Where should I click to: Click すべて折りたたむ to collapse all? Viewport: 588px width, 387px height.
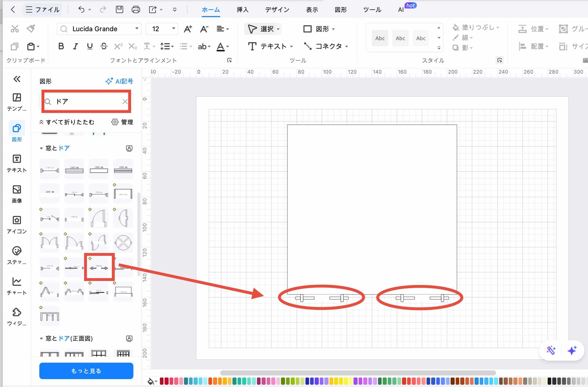pyautogui.click(x=67, y=122)
